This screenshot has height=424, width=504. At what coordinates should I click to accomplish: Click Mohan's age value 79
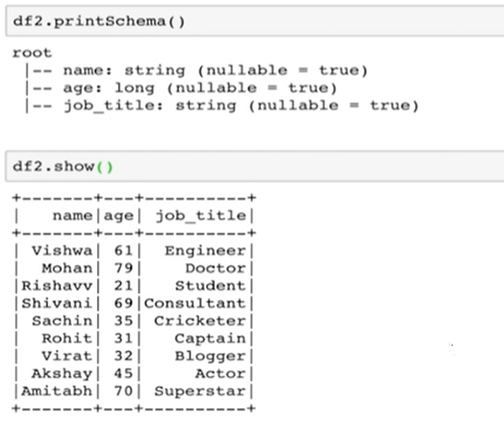(x=123, y=268)
